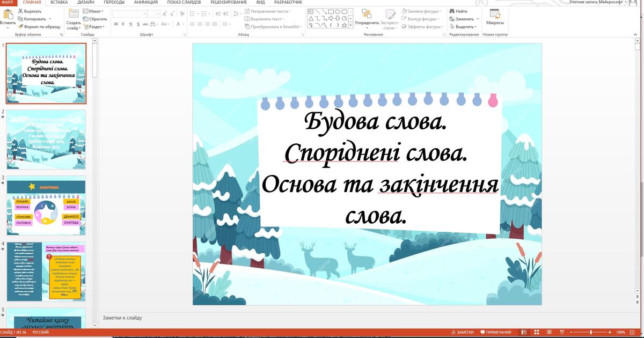644x338 pixels.
Task: Click Преобразовать в SmartArt
Action: pyautogui.click(x=273, y=26)
